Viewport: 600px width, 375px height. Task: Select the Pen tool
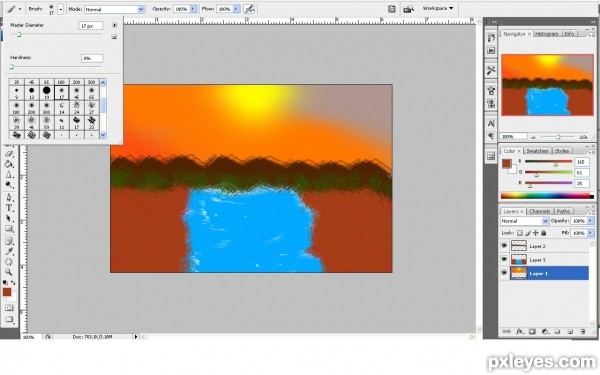tap(9, 197)
